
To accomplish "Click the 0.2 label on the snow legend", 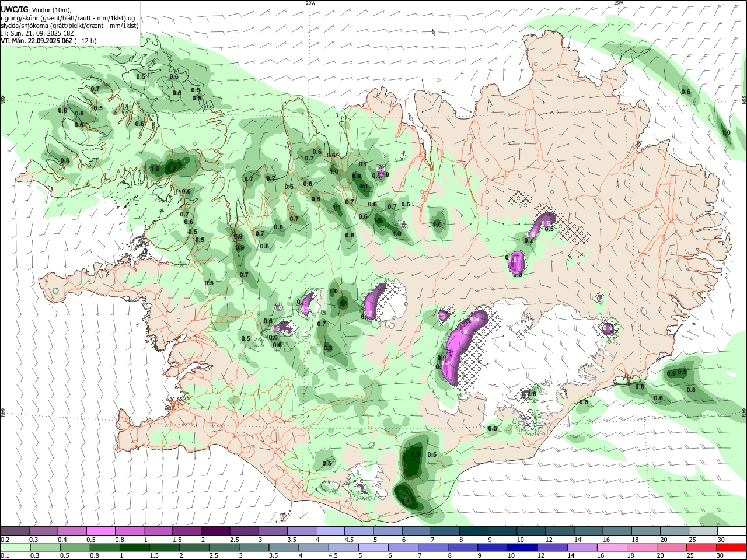I will pyautogui.click(x=5, y=540).
